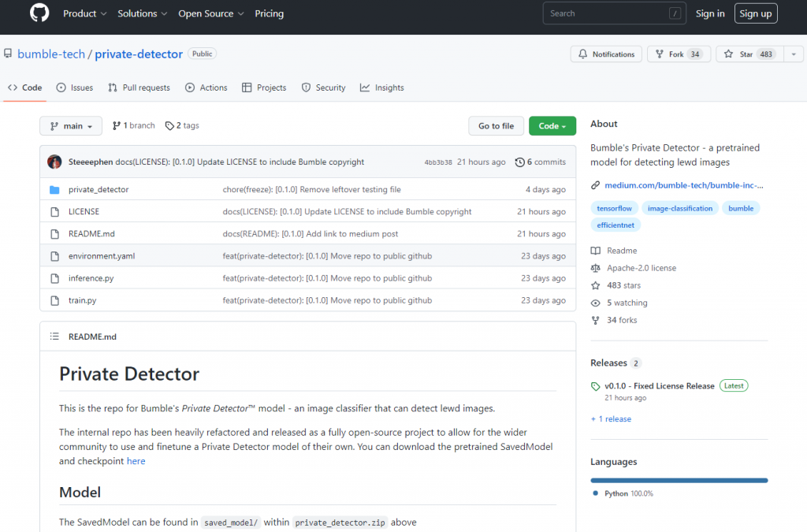
Task: Click the bell icon in Notifications button
Action: [x=582, y=54]
